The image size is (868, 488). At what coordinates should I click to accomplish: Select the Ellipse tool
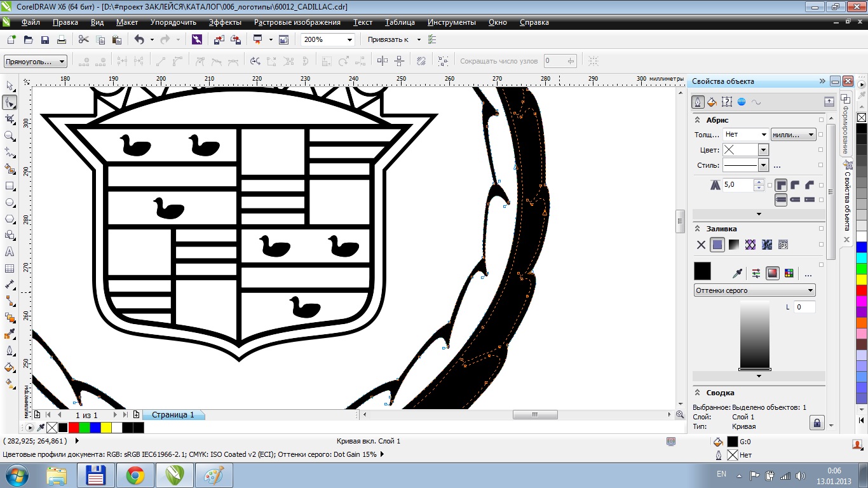(x=10, y=202)
